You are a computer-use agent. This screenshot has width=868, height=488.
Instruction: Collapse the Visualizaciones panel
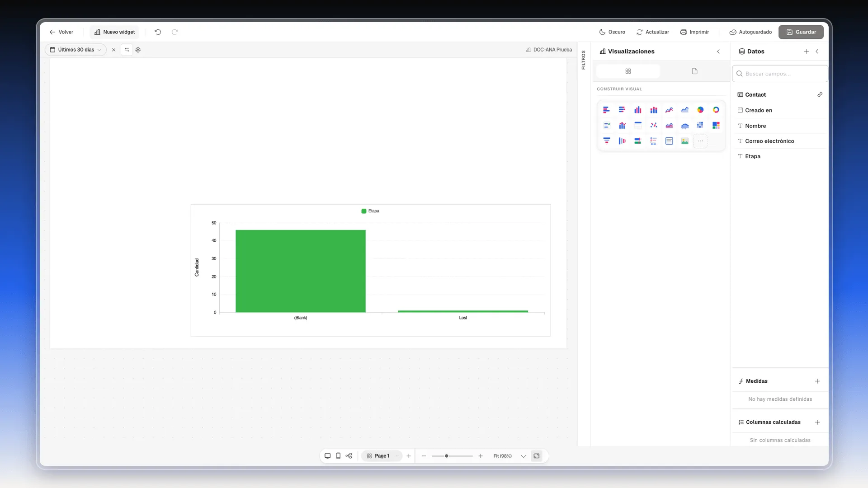[x=718, y=52]
